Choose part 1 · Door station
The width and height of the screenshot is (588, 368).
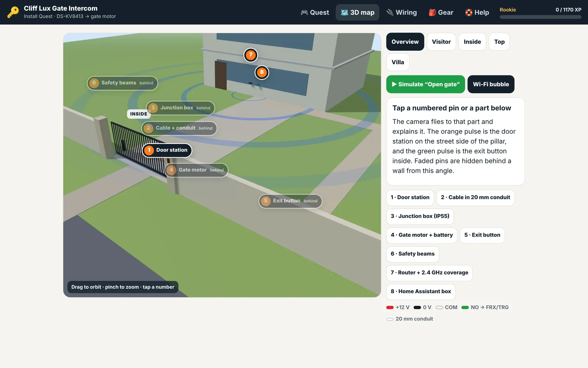tap(410, 198)
